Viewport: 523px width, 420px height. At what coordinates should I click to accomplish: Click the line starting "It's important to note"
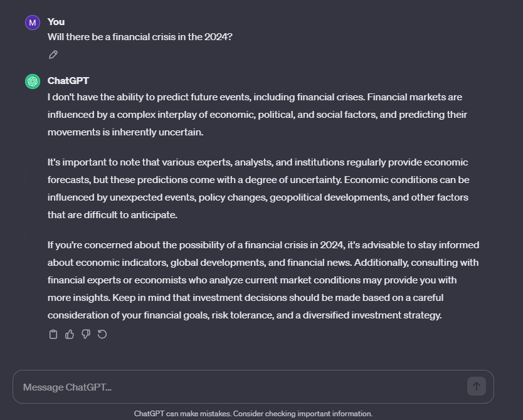coord(258,162)
